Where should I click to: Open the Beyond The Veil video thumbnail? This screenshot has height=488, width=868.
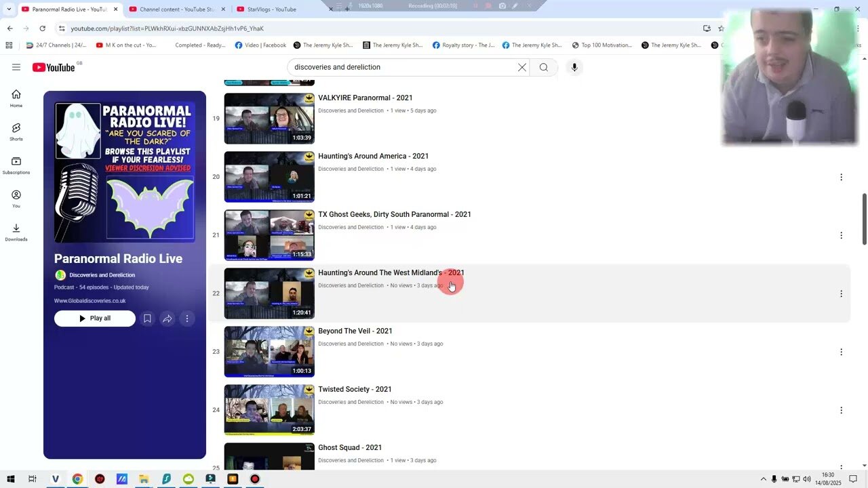(x=269, y=352)
